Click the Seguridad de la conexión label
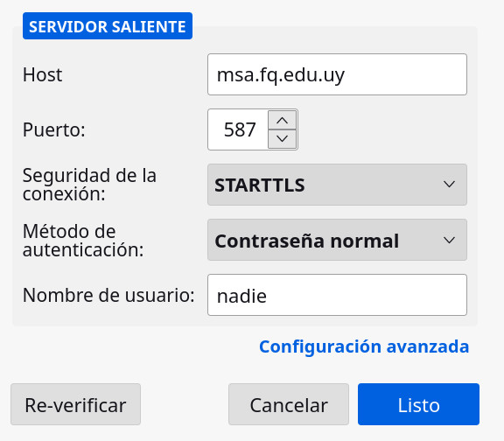Viewport: 504px width, 441px height. [x=89, y=185]
